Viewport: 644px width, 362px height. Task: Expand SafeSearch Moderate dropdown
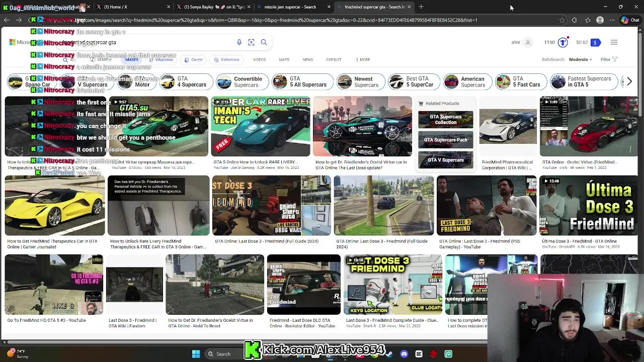click(x=580, y=59)
